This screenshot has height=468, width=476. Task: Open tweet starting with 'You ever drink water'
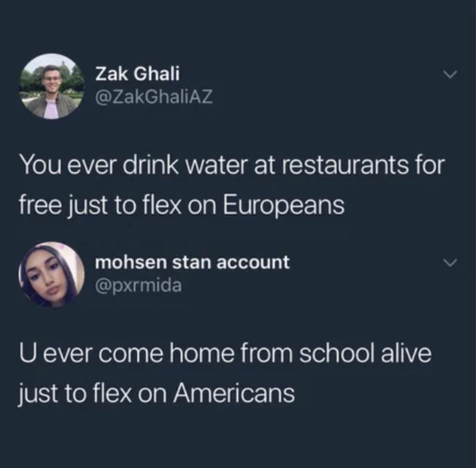click(x=232, y=186)
